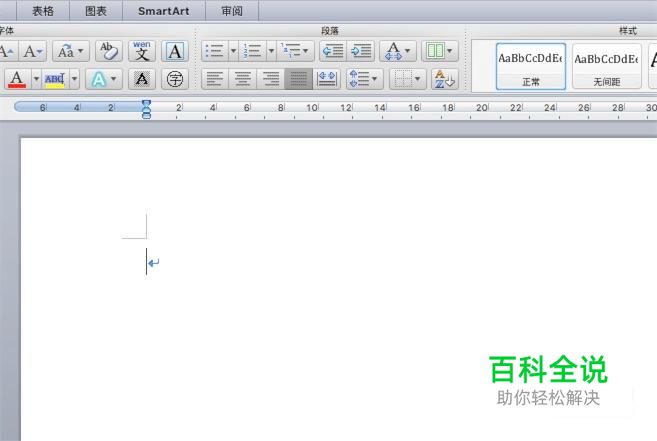The height and width of the screenshot is (441, 657).
Task: Click at the text cursor in the document
Action: pos(147,262)
